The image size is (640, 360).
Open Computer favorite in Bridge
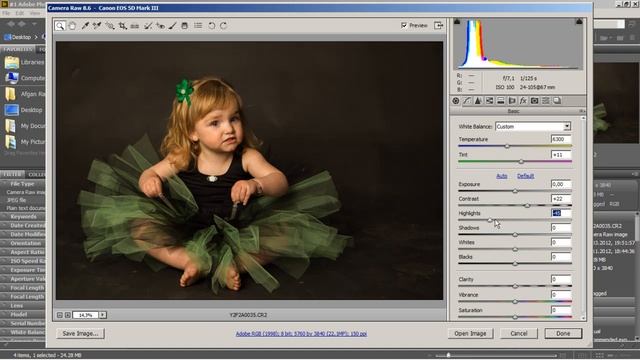coord(24,78)
